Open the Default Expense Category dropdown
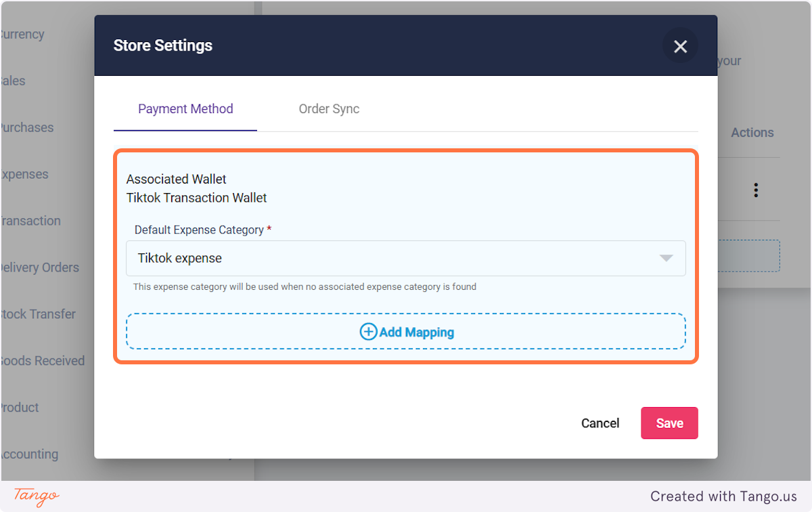 406,258
